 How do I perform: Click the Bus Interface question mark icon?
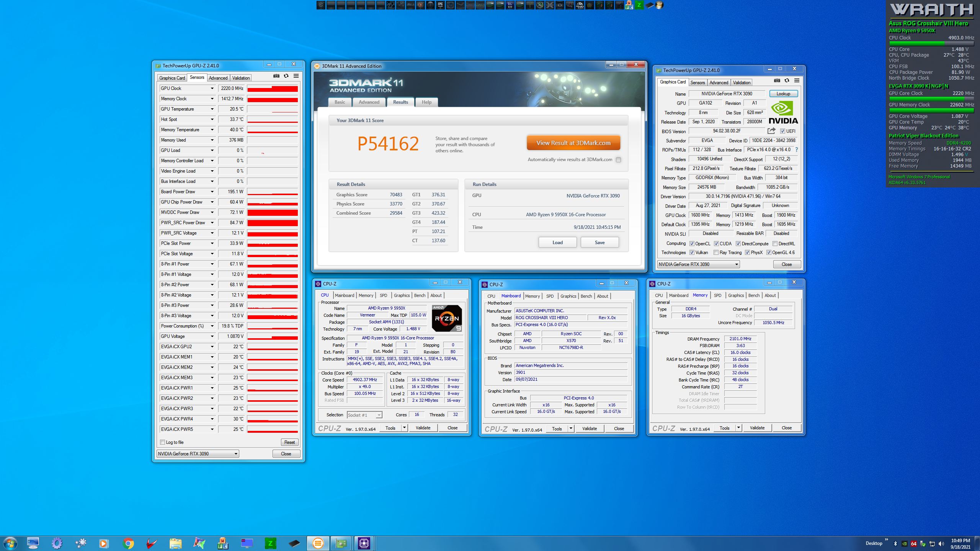pos(797,150)
